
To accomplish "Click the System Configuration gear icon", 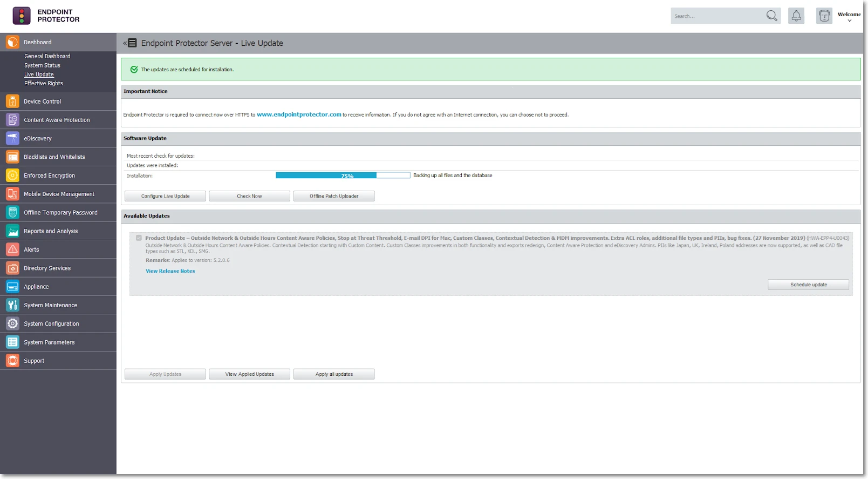I will [12, 324].
